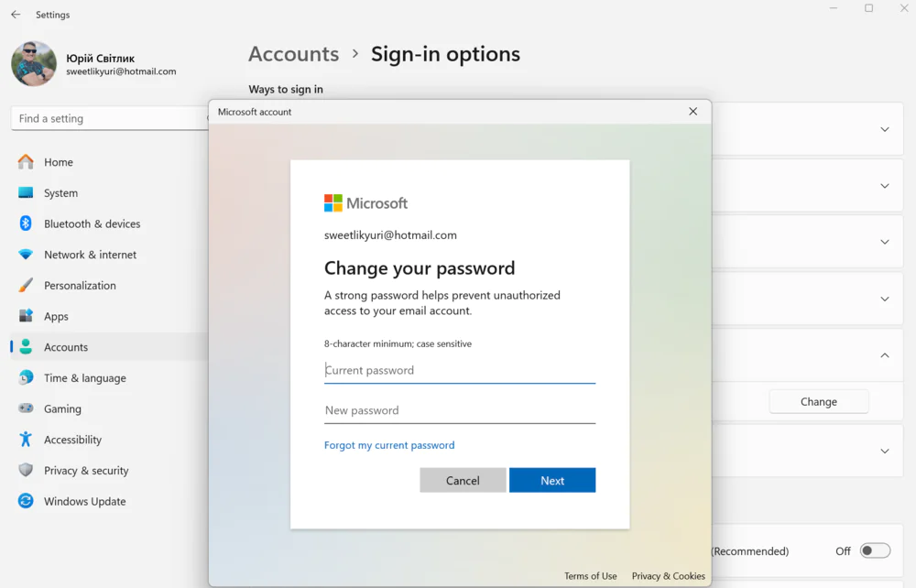Click the Gaming controller icon
The width and height of the screenshot is (916, 588).
pos(26,408)
